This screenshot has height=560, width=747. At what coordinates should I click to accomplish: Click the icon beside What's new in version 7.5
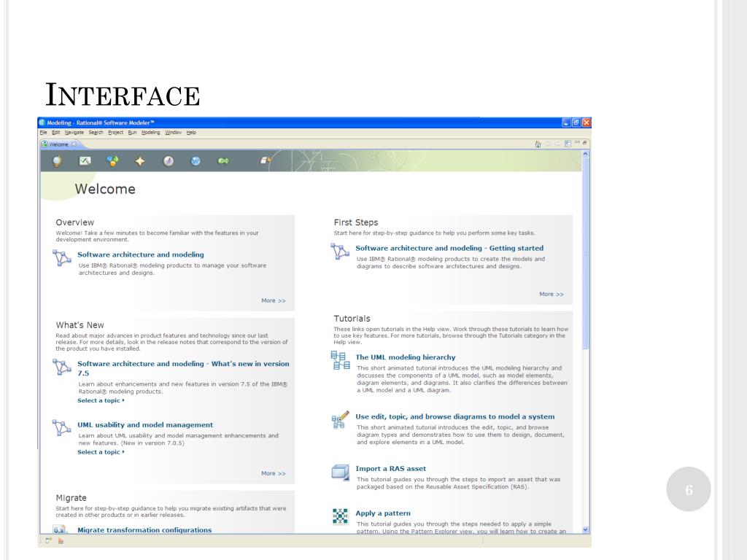[62, 367]
